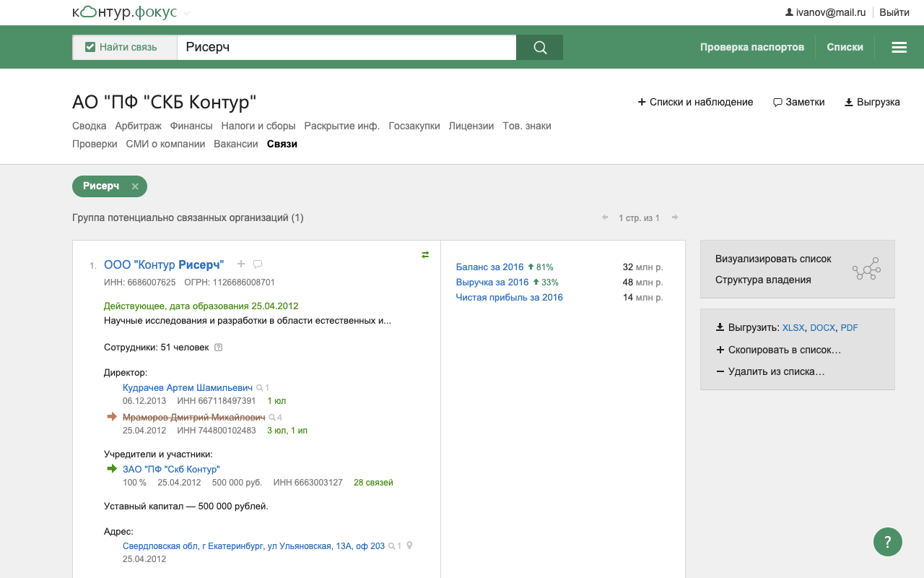Open the Скопировать в список menu
The image size is (924, 578).
778,350
